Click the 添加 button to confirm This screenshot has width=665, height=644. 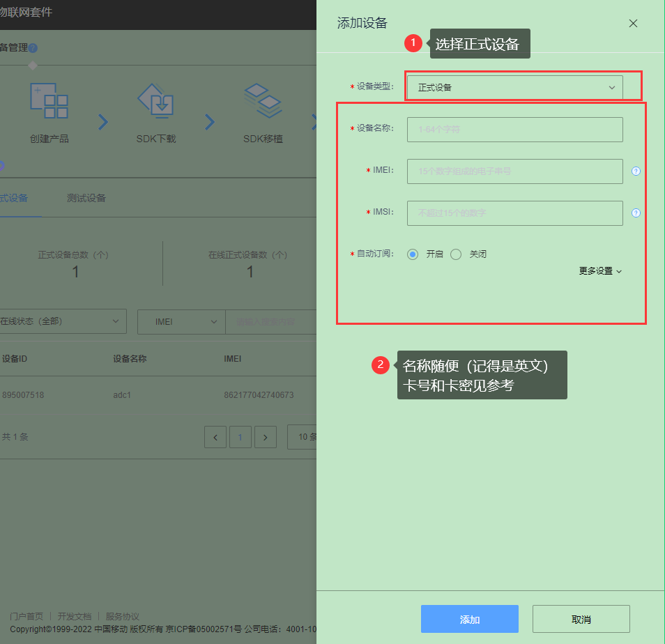point(469,618)
